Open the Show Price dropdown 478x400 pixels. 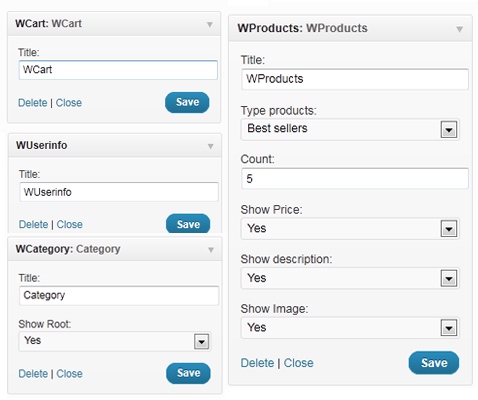point(350,229)
